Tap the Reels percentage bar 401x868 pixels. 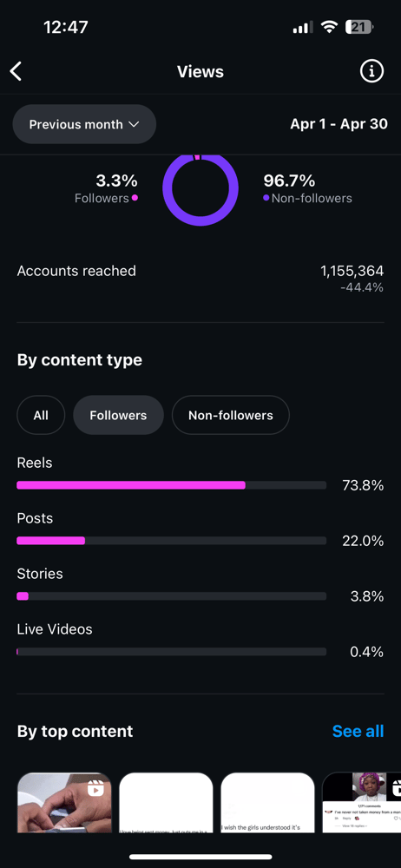pos(172,485)
